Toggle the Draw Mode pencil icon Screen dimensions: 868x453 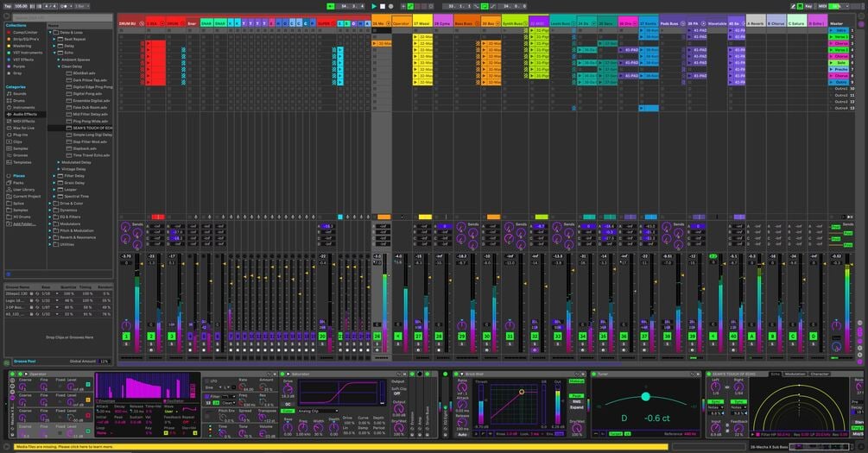click(793, 6)
